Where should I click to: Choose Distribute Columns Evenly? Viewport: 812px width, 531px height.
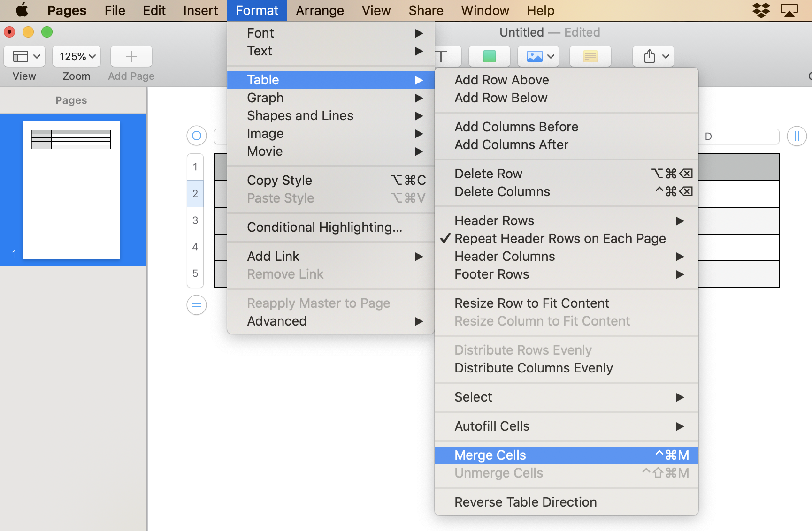(567, 368)
